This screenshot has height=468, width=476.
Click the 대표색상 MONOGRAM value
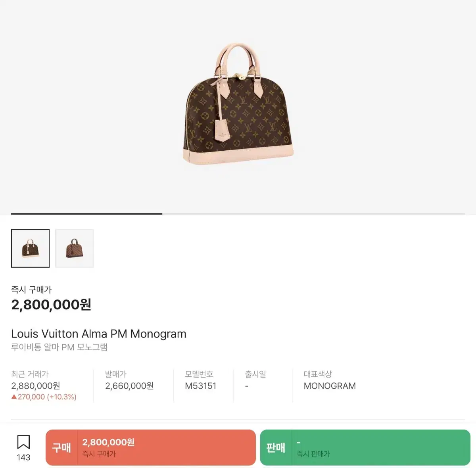pyautogui.click(x=330, y=386)
